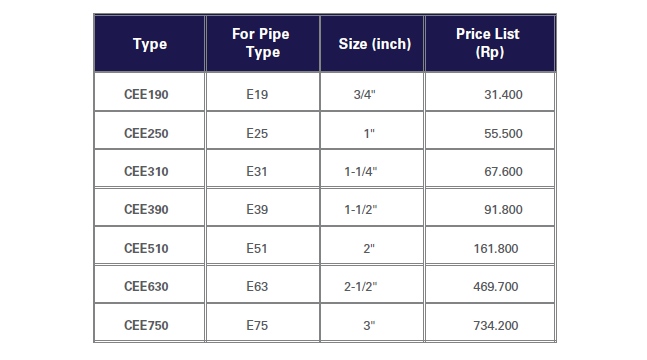Viewport: 647px width, 360px height.
Task: Select the Price List (Rp) header
Action: click(490, 44)
